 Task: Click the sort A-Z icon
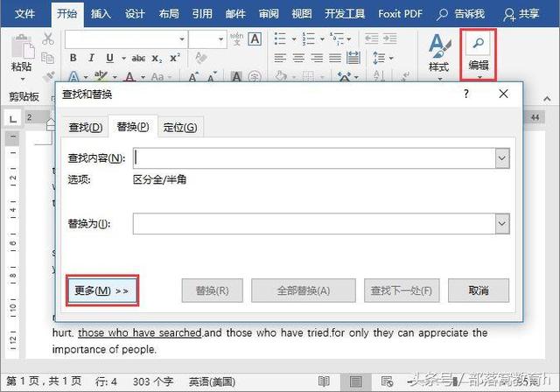379,76
